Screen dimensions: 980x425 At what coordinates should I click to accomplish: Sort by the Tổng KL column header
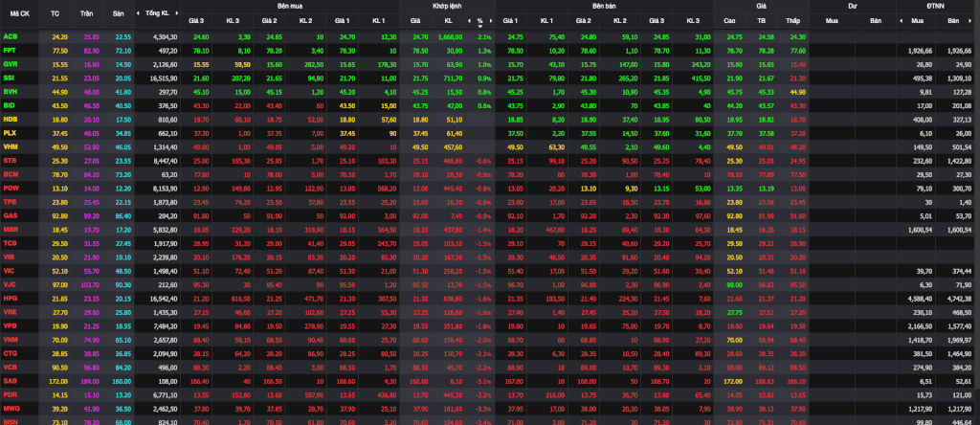(156, 13)
